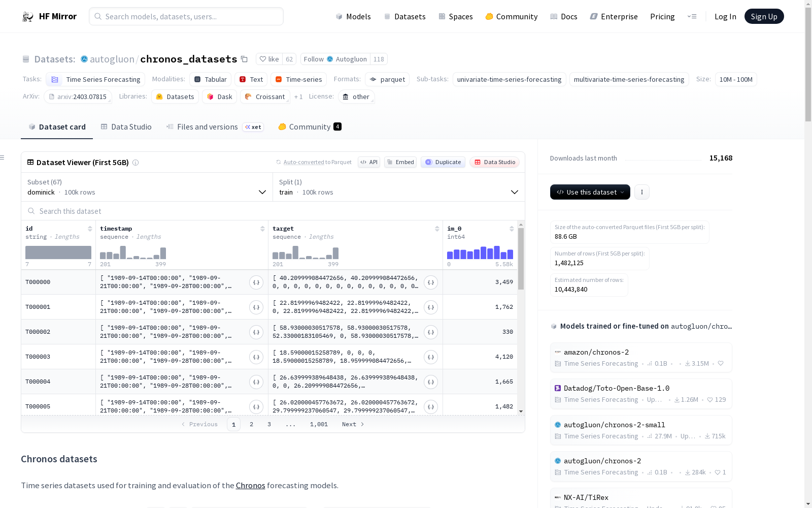Open the autogluon/chronos-2-small model card
Viewport: 812px width, 508px height.
641,430
